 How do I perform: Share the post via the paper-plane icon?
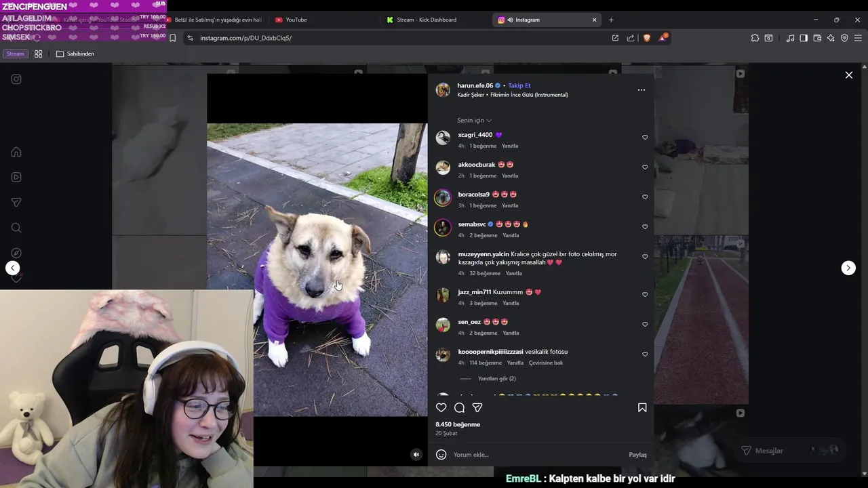coord(477,407)
